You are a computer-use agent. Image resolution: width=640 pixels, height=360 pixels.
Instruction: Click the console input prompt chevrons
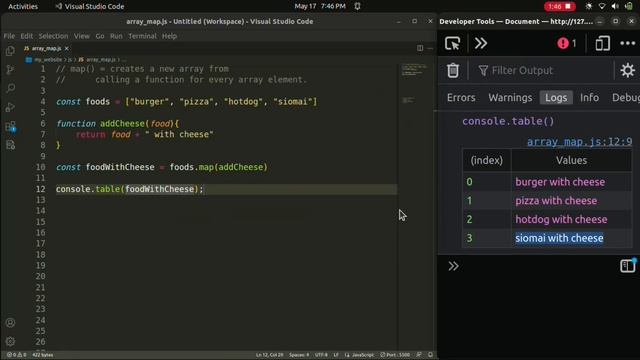[x=453, y=266]
